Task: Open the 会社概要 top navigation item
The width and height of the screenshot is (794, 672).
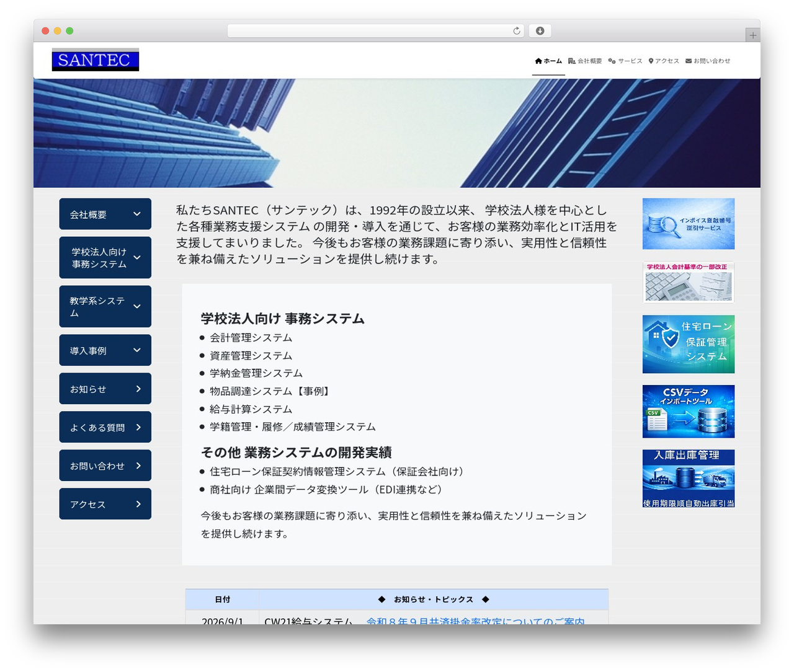Action: point(585,61)
